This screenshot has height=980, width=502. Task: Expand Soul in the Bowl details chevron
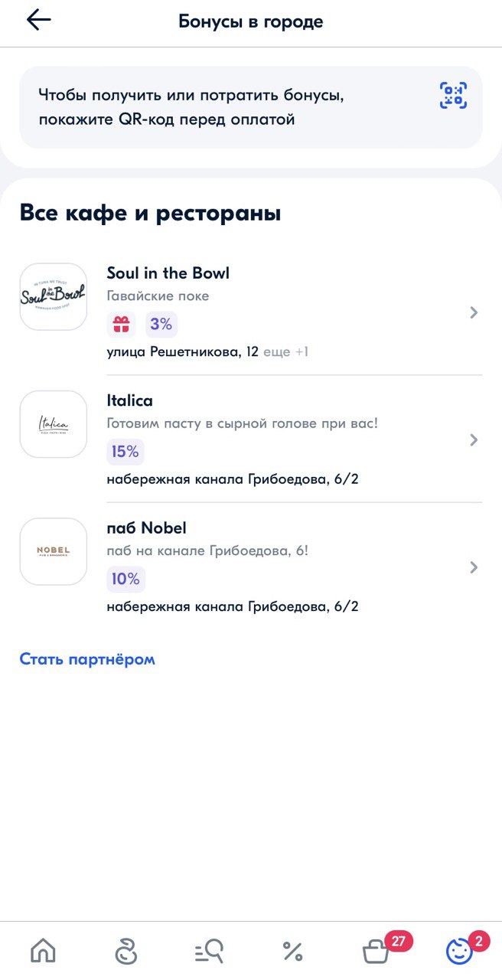(x=474, y=312)
